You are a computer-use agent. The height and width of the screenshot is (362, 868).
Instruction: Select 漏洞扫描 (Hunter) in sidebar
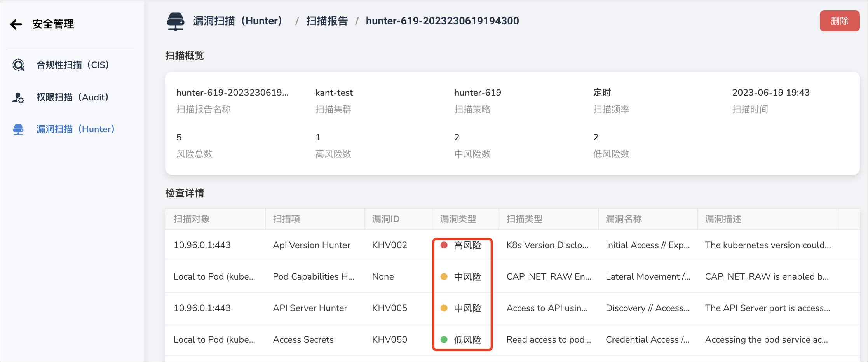pyautogui.click(x=75, y=129)
